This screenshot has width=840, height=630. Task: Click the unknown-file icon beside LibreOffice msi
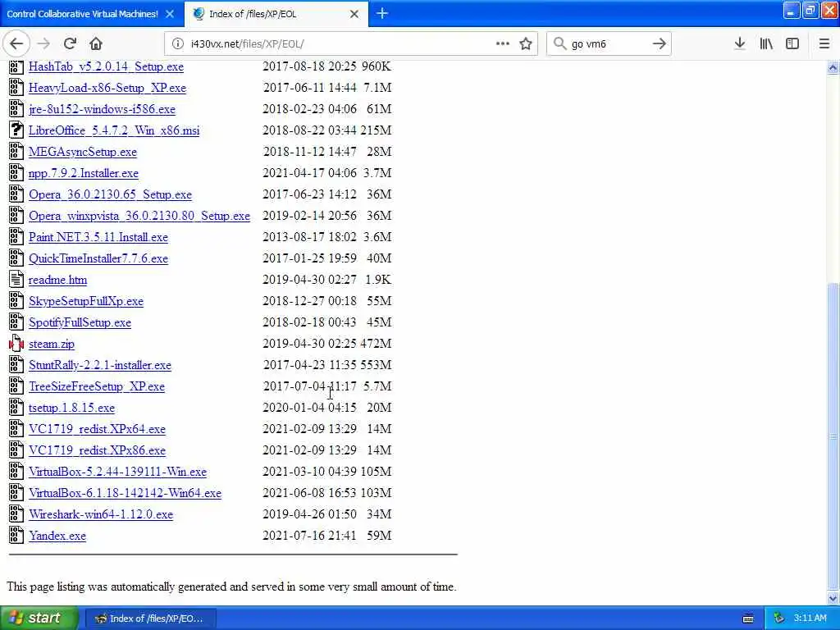click(16, 130)
